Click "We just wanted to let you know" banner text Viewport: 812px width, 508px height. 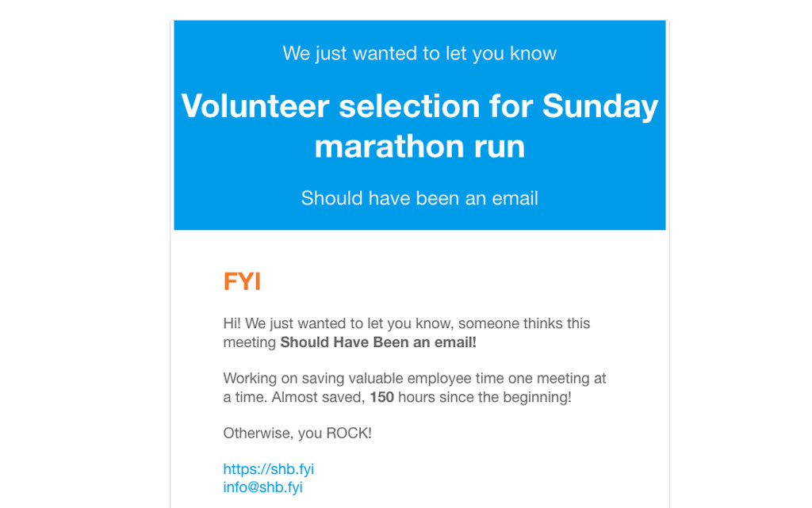(419, 53)
